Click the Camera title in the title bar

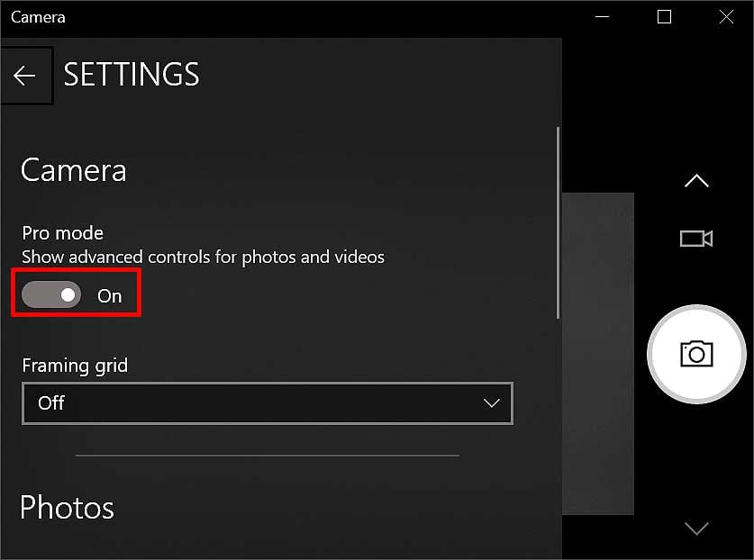[x=38, y=17]
